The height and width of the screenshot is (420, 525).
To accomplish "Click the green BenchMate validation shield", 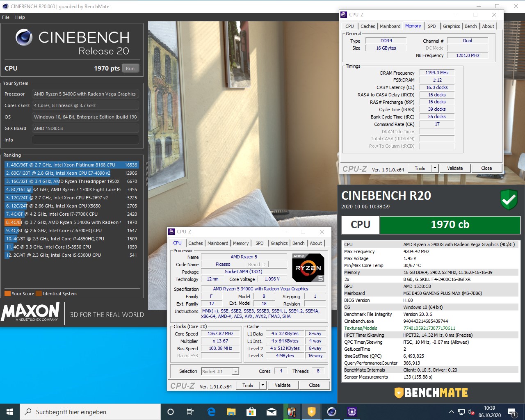I will 509,199.
